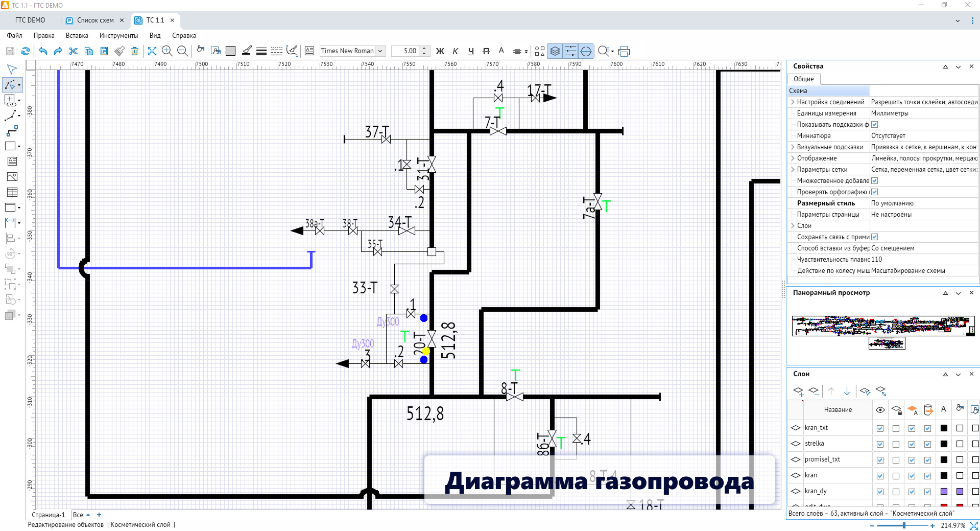Screen dimensions: 980x531
Task: Click the font size 5.00 field
Action: click(x=405, y=51)
